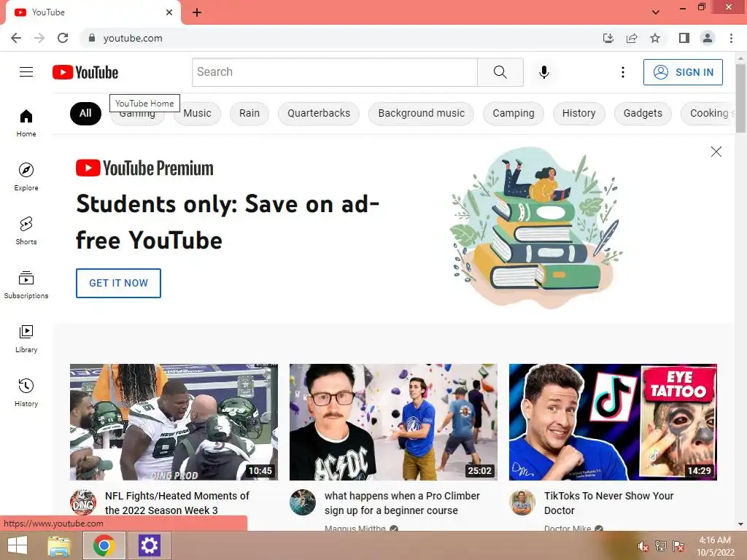Open NFL Fights video thumbnail
Viewport: 747px width, 560px height.
click(174, 422)
